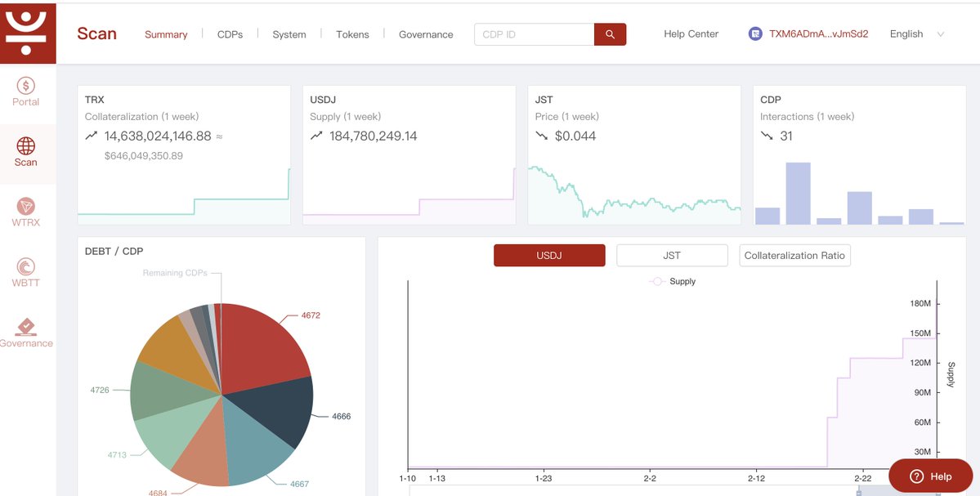
Task: Expand the English language dropdown arrow
Action: click(940, 34)
